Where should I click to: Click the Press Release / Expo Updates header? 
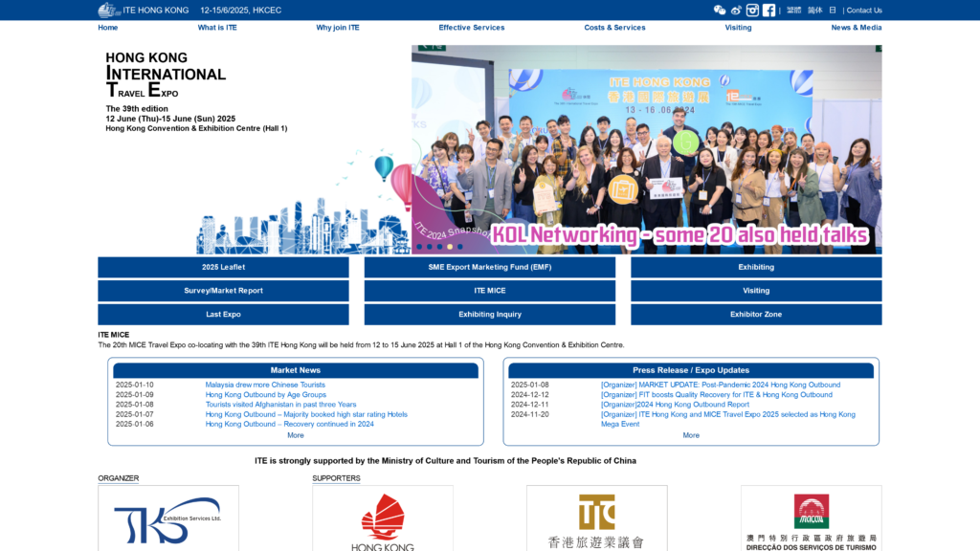coord(691,370)
